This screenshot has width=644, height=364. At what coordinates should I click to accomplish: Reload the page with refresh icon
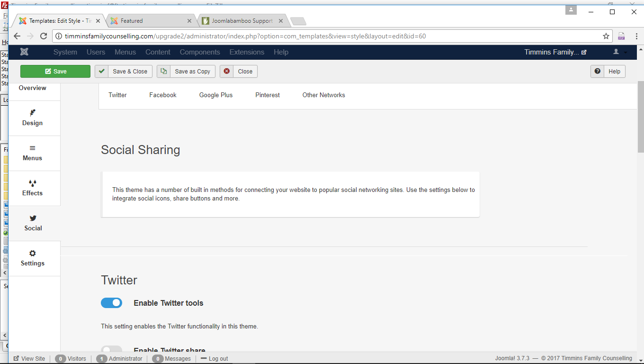tap(44, 36)
